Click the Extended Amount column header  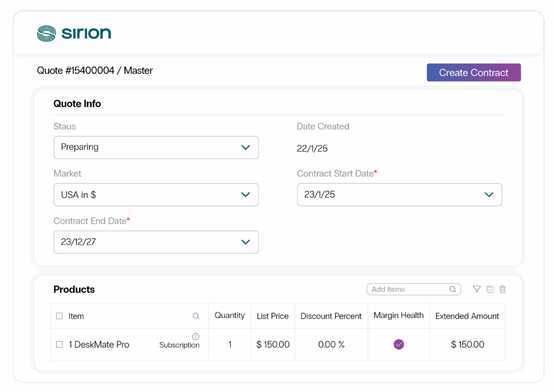point(467,316)
